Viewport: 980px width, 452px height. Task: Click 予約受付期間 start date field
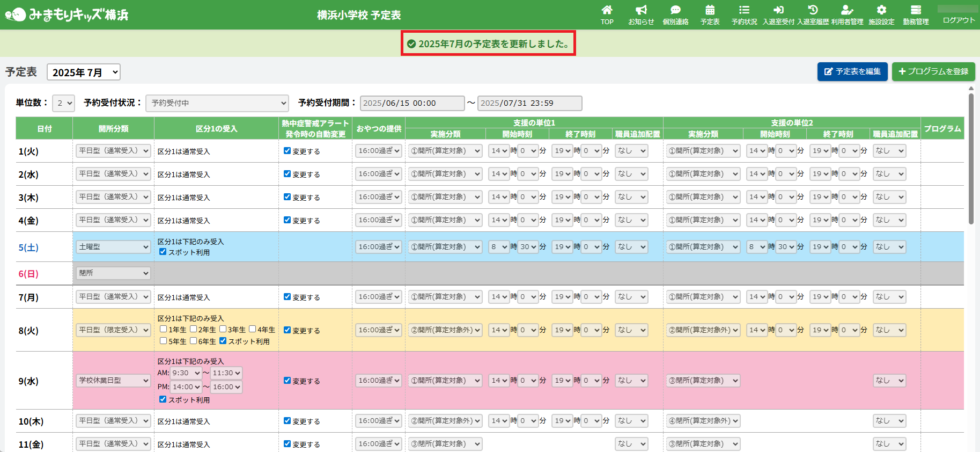(412, 103)
